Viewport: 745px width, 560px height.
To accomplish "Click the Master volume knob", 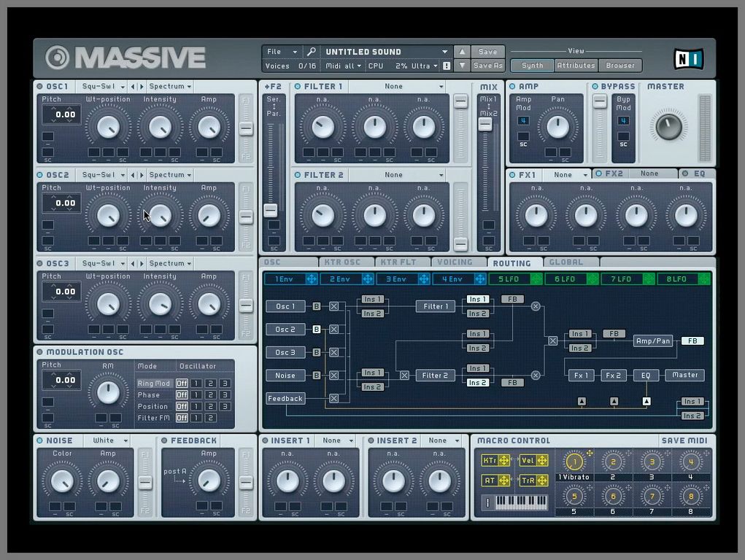I will [x=668, y=126].
